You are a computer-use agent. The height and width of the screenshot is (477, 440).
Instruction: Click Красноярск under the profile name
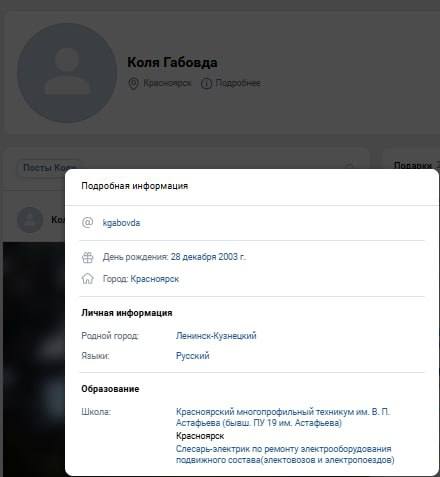(167, 83)
